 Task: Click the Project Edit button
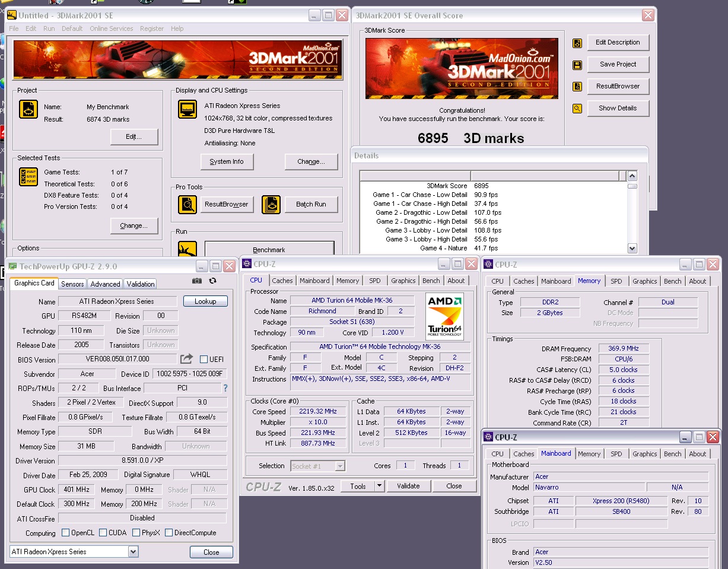tap(134, 137)
